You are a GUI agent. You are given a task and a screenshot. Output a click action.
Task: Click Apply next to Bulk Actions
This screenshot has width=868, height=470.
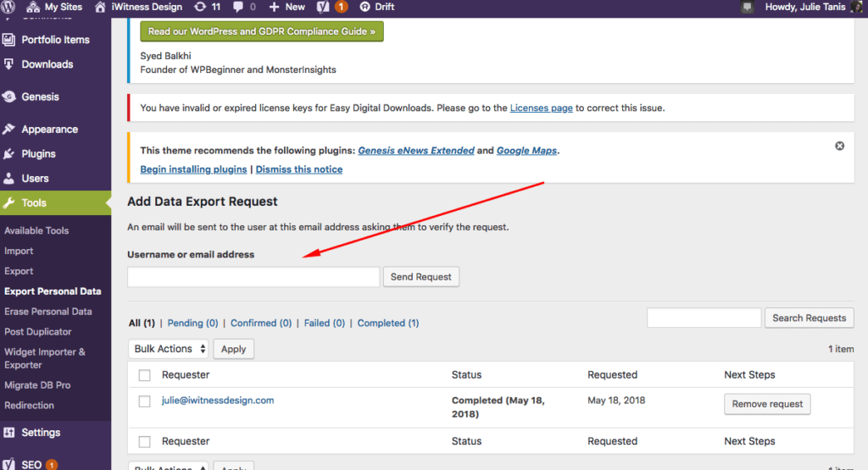233,349
